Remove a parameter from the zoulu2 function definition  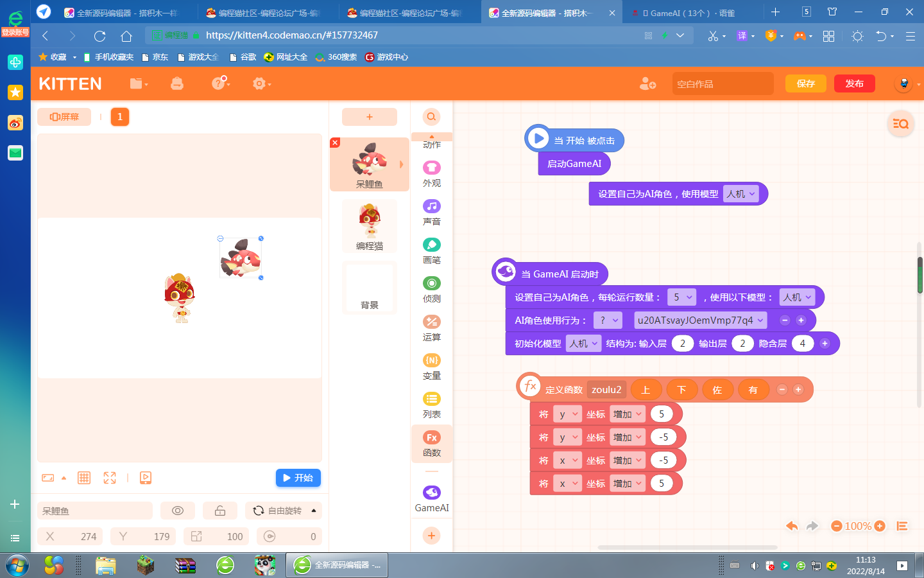[782, 389]
